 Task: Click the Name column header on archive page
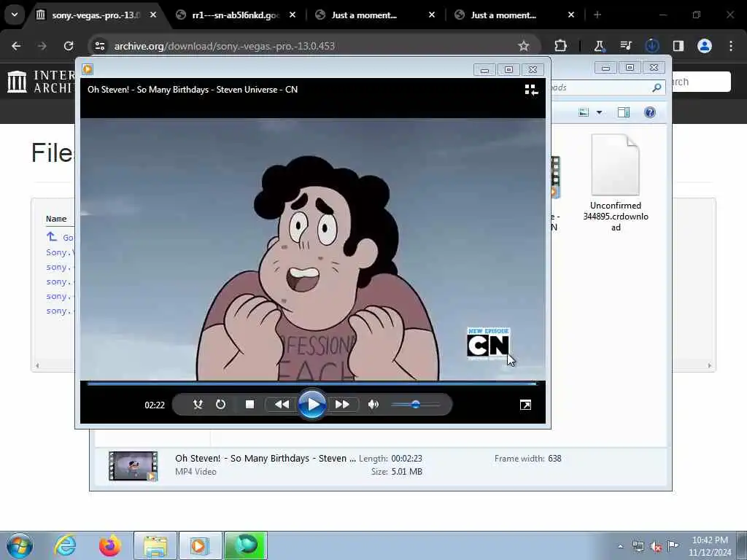click(x=56, y=219)
